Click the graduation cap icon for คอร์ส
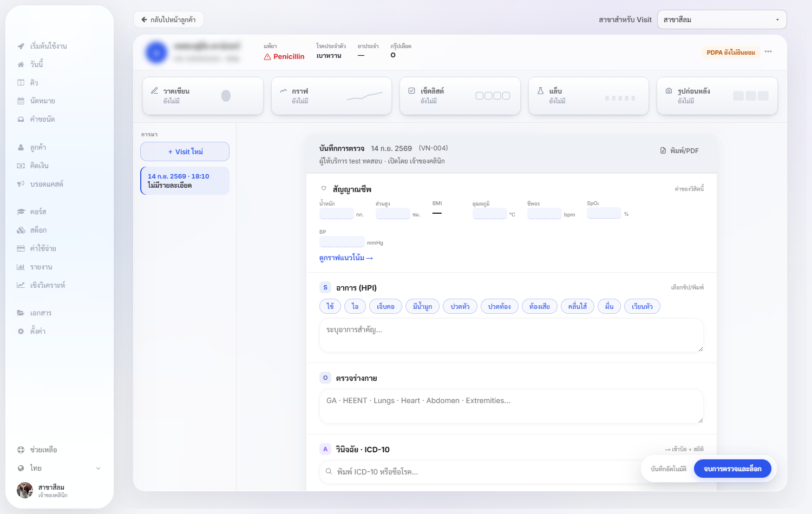The height and width of the screenshot is (514, 812). [x=21, y=212]
